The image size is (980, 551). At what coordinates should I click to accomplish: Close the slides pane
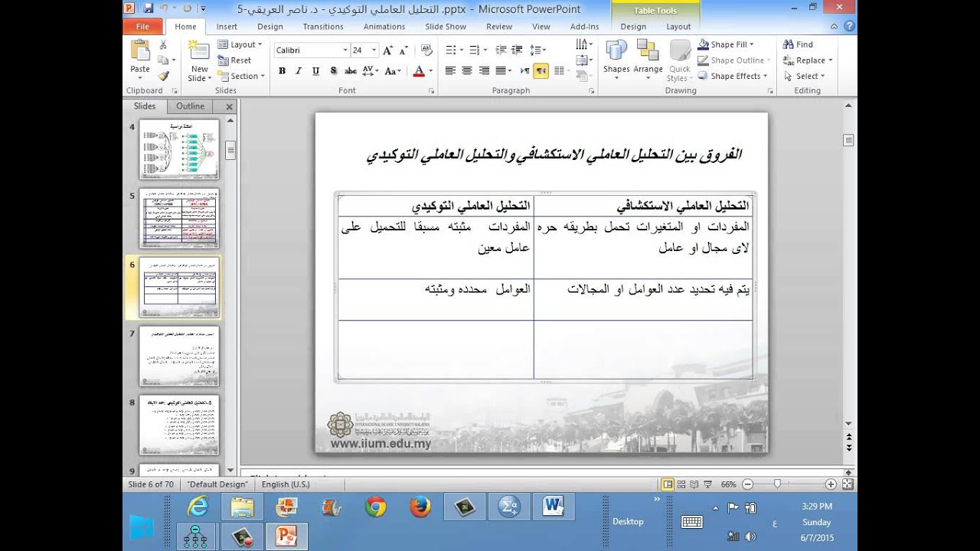click(229, 107)
